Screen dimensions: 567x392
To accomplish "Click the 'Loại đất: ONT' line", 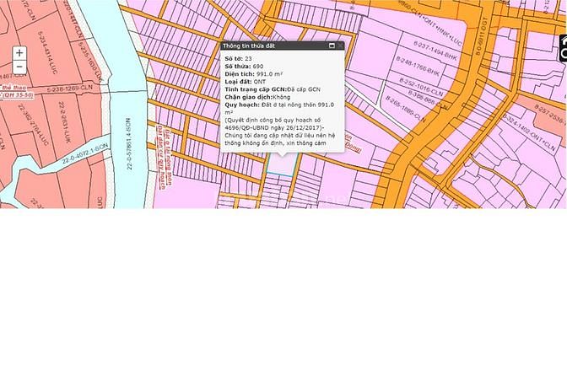I will point(246,82).
